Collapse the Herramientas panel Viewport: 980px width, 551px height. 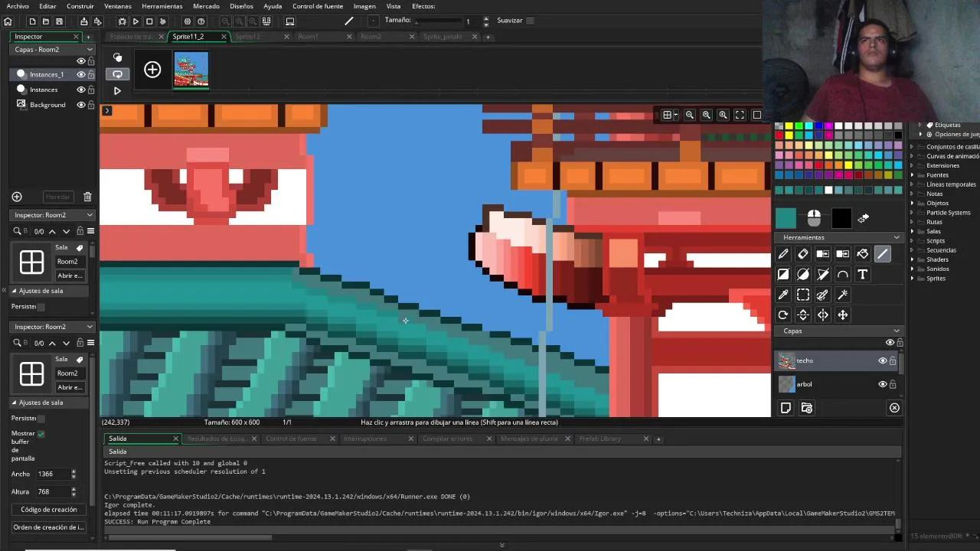tap(897, 237)
